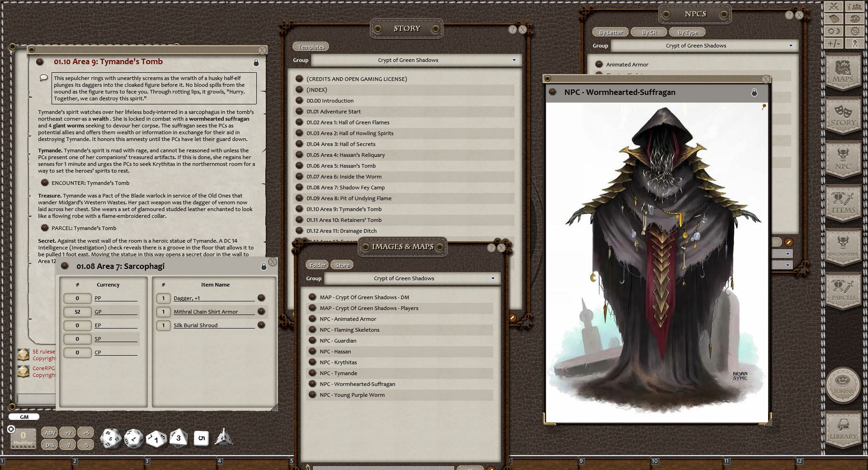Toggle lock on Area 7: Sarcophagi parcel
Viewport: 868px width, 470px height.
pos(264,267)
